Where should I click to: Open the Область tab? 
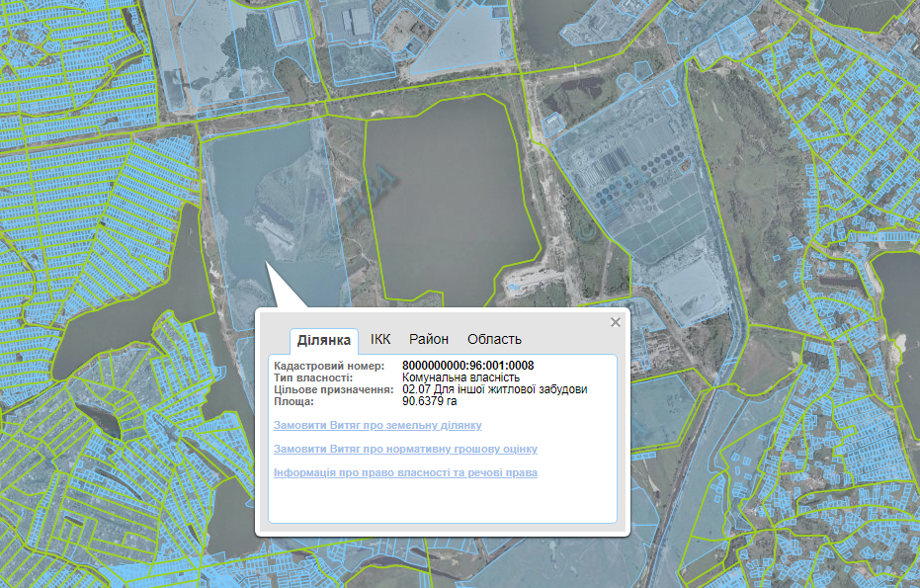pos(494,339)
